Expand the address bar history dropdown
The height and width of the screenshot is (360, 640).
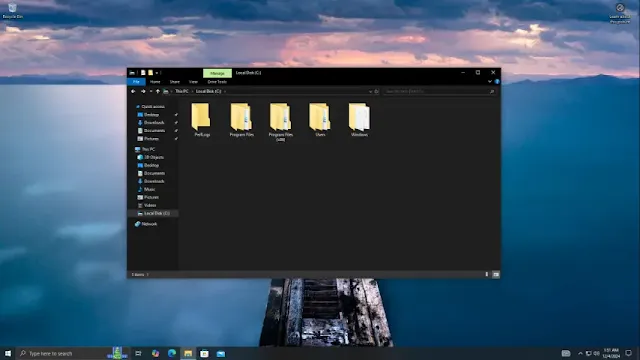(370, 91)
